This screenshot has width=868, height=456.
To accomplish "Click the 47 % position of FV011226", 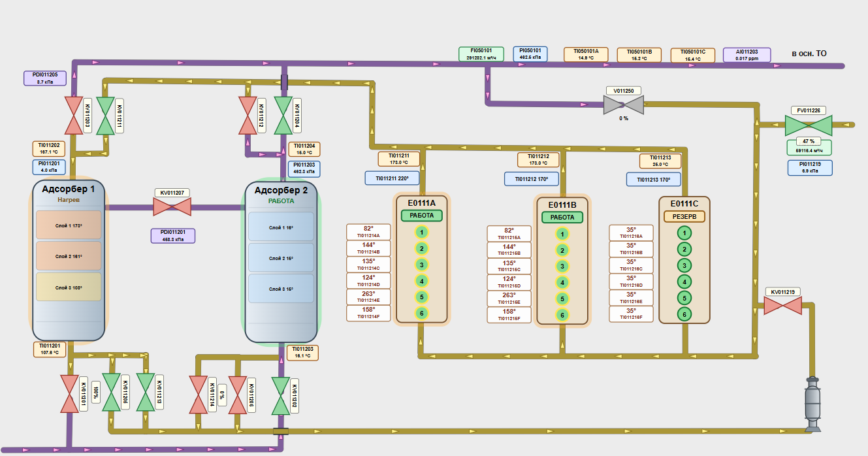I will pyautogui.click(x=809, y=141).
